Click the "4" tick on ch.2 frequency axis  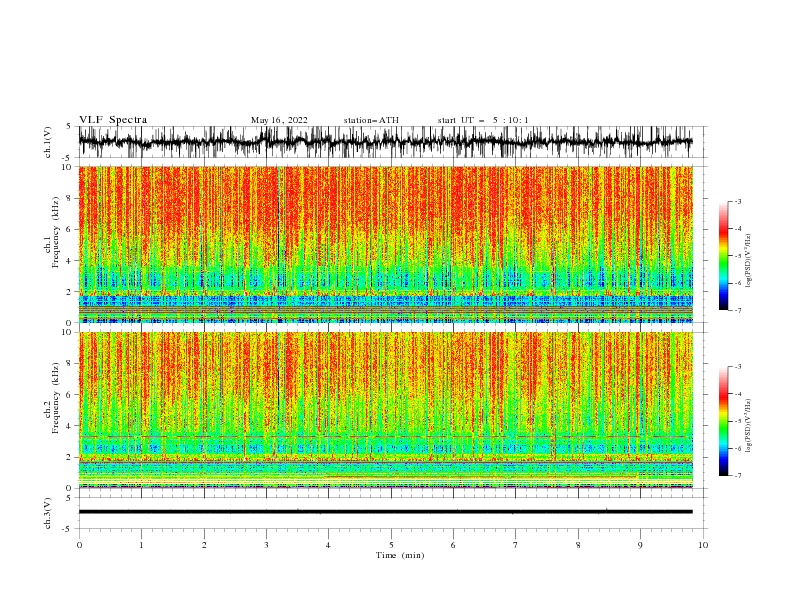(70, 426)
